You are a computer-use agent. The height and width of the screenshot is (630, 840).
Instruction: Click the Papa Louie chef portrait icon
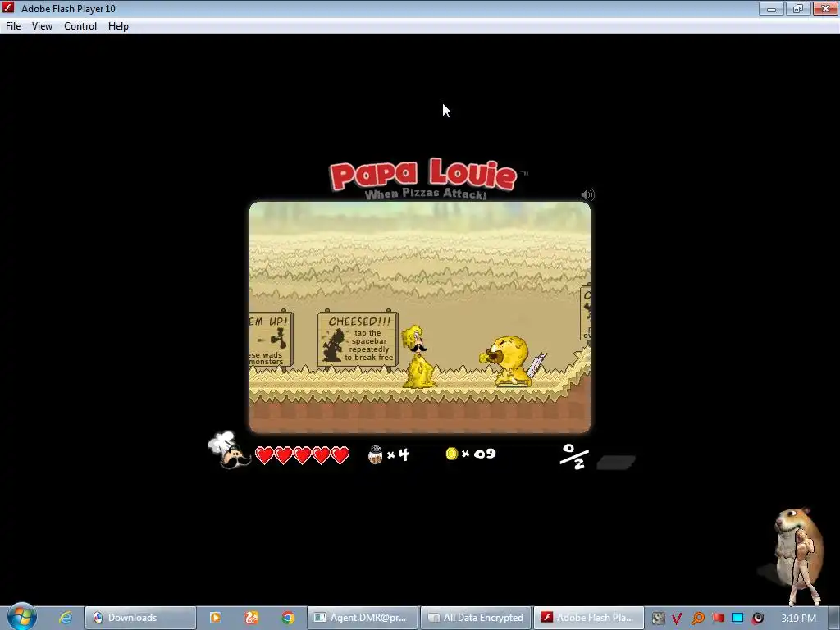[x=229, y=450]
